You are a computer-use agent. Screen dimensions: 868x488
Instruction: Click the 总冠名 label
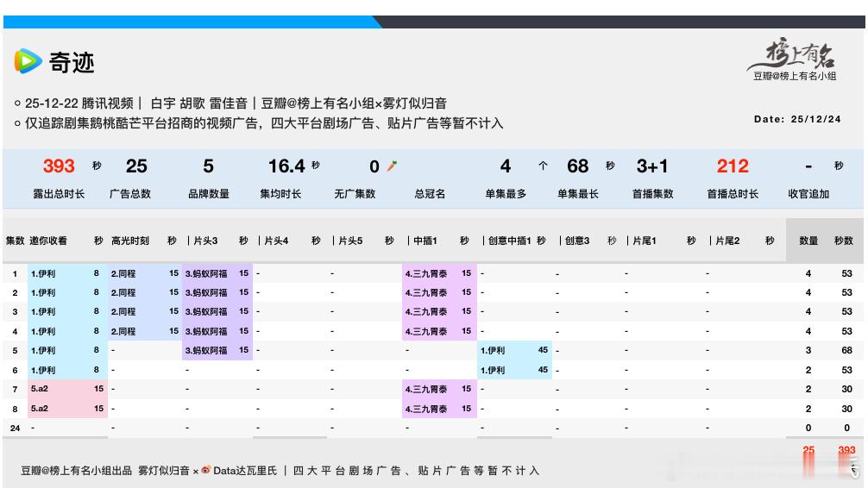click(430, 194)
